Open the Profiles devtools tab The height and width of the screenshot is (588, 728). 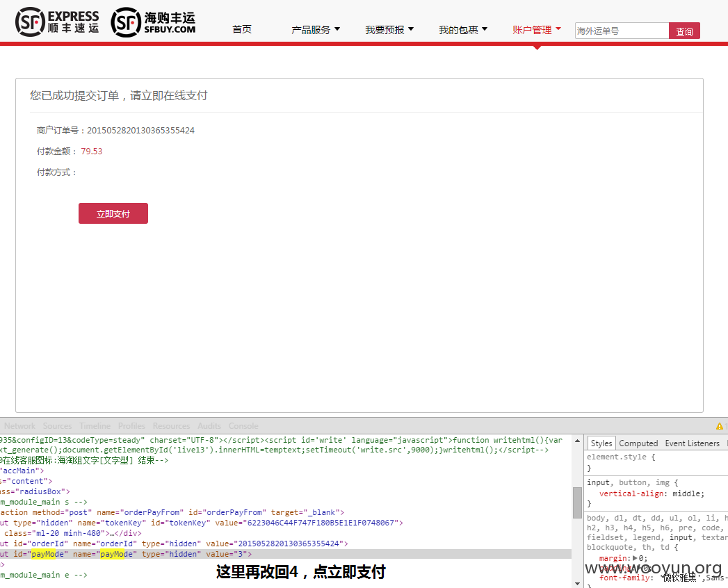pyautogui.click(x=131, y=426)
